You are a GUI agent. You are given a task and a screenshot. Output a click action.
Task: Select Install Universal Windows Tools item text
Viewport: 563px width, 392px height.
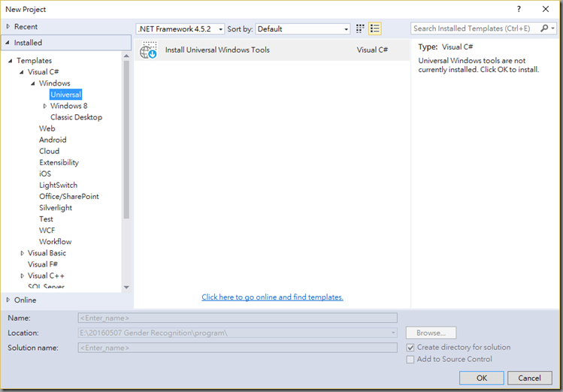click(x=217, y=50)
